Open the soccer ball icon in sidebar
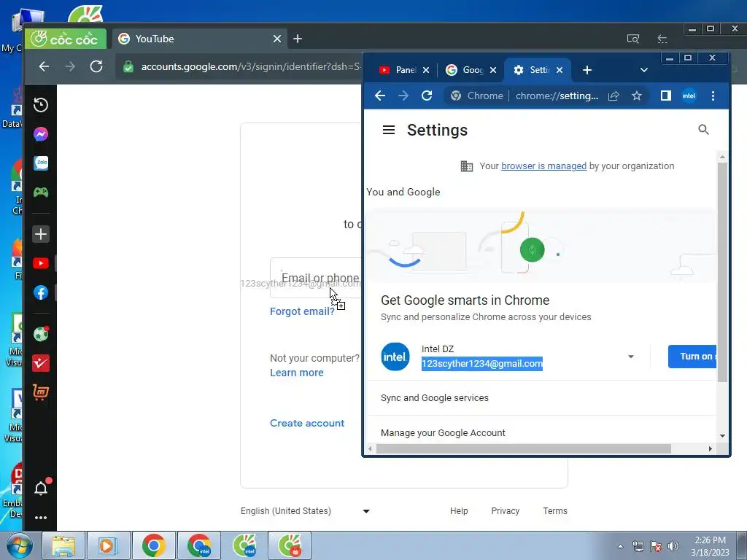This screenshot has width=747, height=560. (41, 334)
